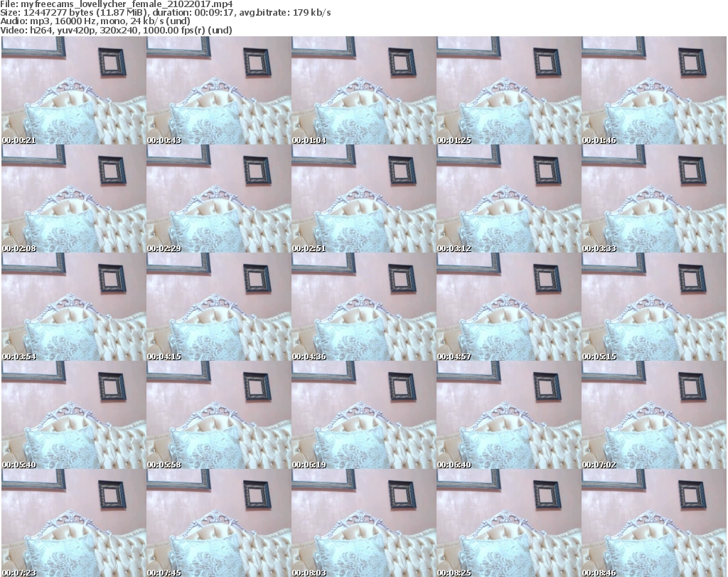Select the thumbnail timestamped 00:00:21
Screen dimensions: 728x577
(74, 90)
